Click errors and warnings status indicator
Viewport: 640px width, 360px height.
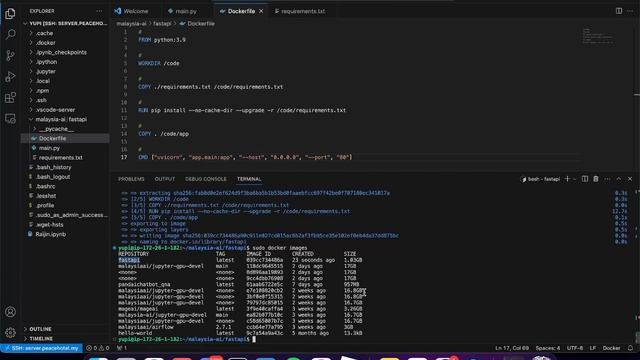tap(98, 348)
